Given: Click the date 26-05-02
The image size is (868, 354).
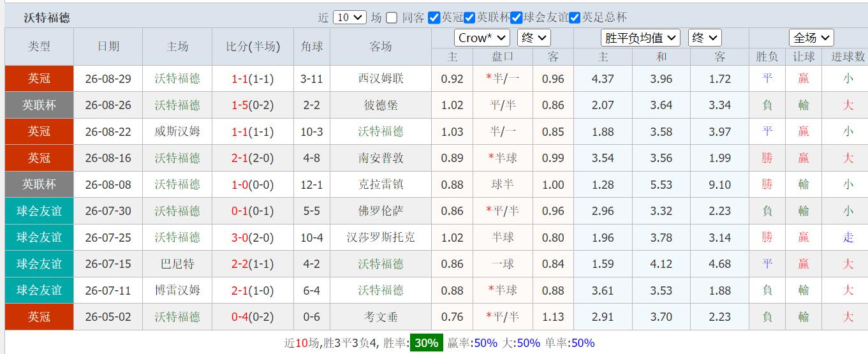Looking at the screenshot, I should 108,317.
